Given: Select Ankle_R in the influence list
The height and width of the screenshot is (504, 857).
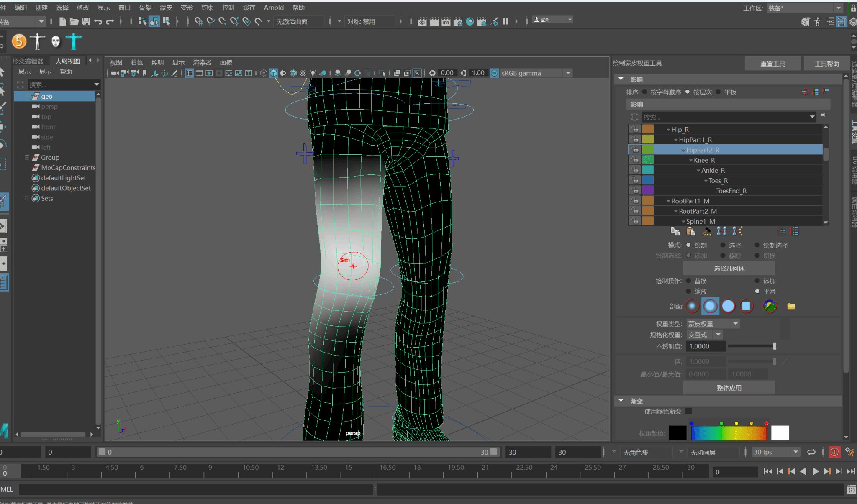Looking at the screenshot, I should coord(713,170).
